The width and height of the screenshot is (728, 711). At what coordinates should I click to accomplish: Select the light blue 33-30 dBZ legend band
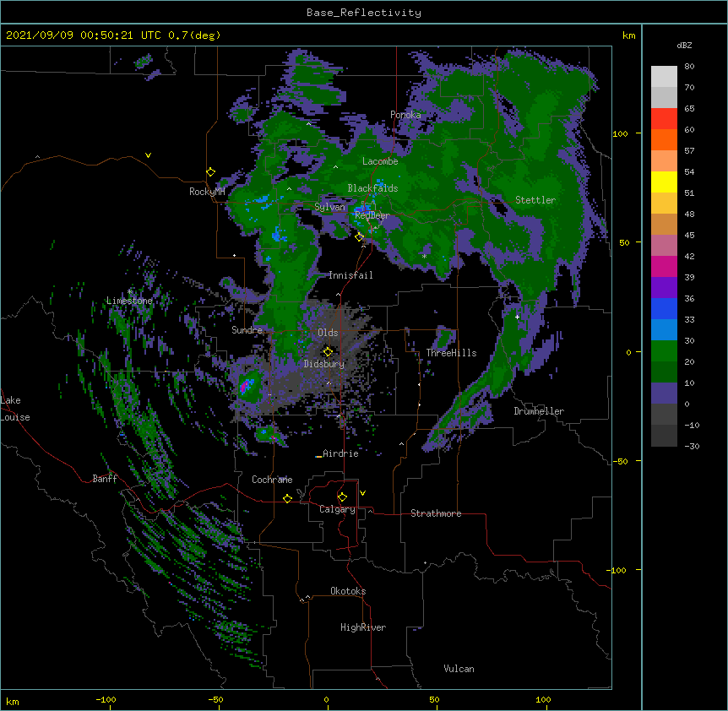click(664, 330)
